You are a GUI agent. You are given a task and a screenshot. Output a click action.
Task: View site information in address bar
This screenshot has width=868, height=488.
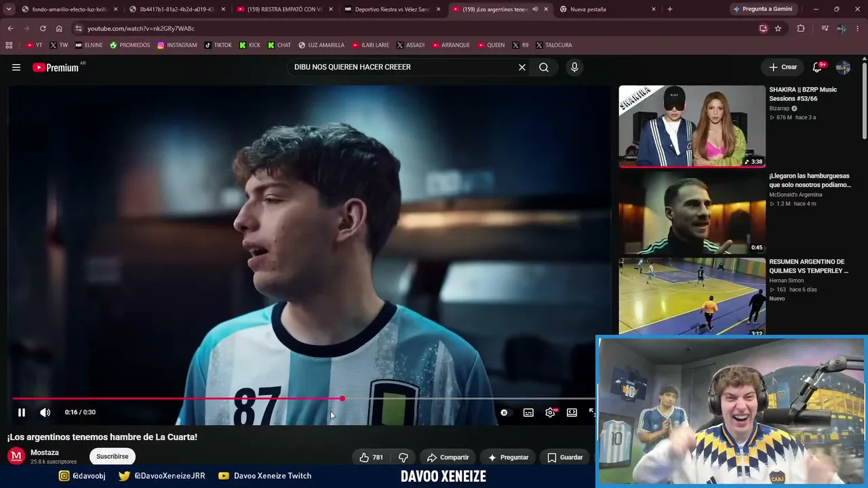[x=79, y=28]
